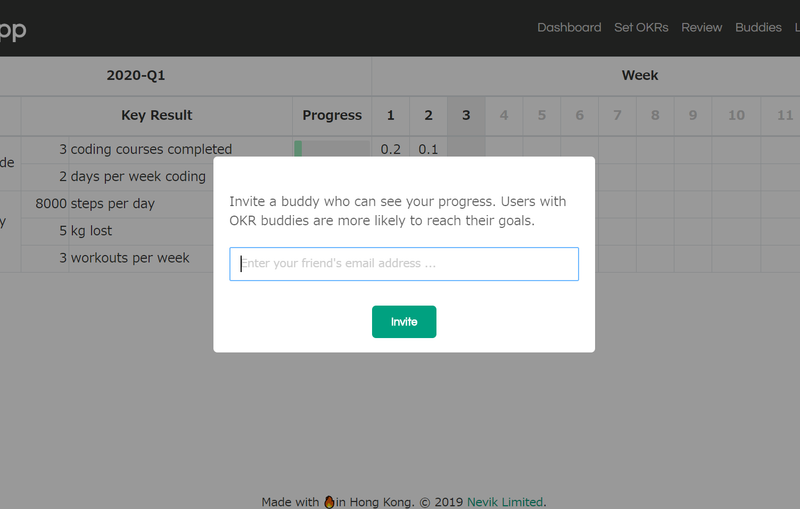
Task: Follow the Nevik Limited footer link
Action: pyautogui.click(x=505, y=502)
